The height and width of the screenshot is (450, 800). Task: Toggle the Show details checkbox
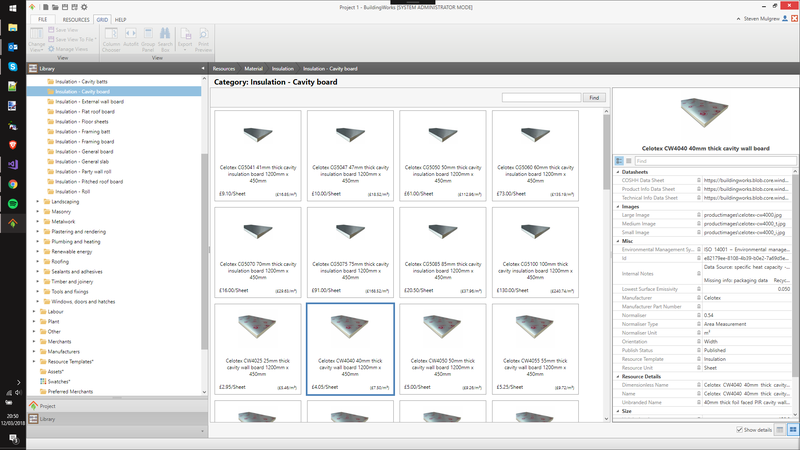(x=739, y=430)
